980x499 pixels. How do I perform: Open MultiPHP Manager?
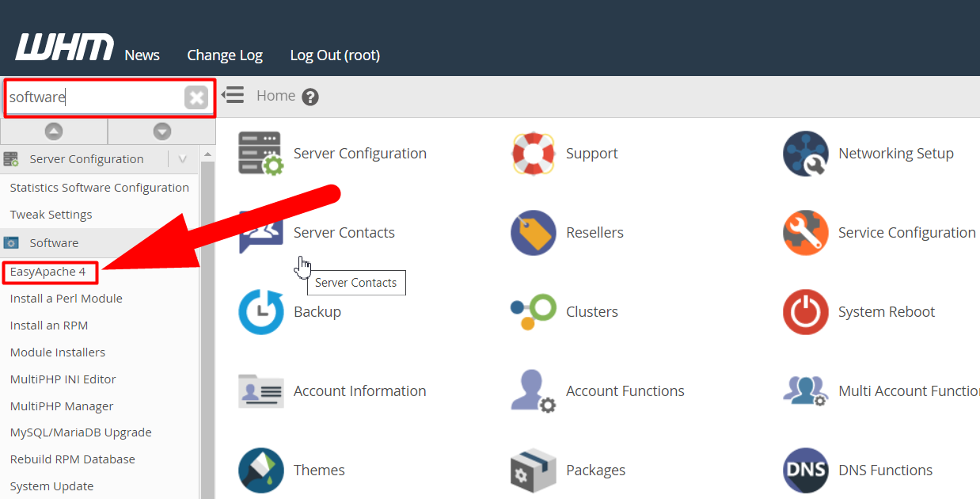61,406
